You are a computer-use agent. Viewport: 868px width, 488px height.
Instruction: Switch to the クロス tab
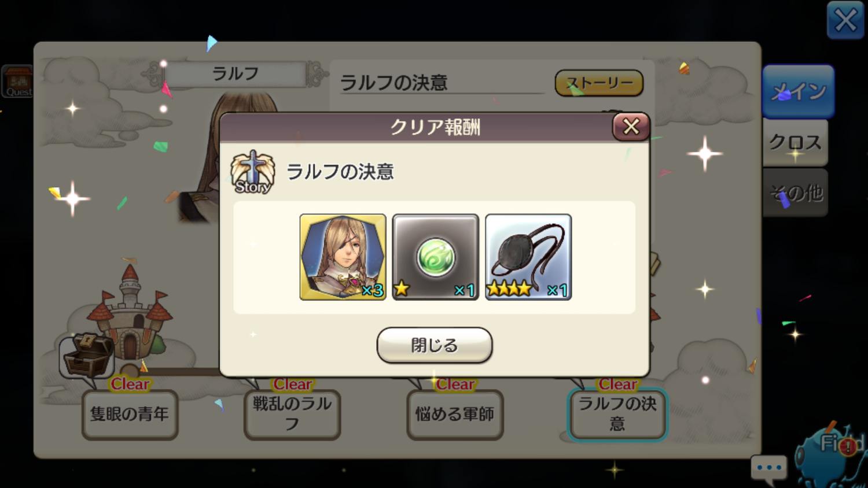(x=796, y=143)
